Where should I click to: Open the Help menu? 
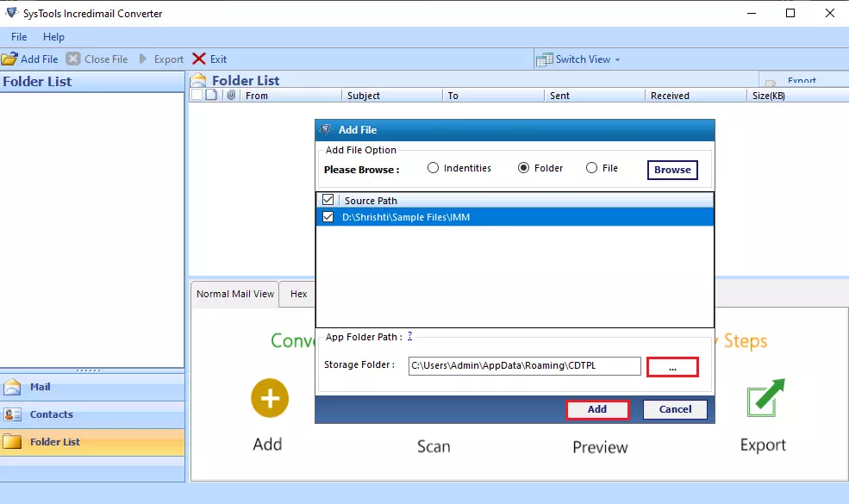pos(53,37)
